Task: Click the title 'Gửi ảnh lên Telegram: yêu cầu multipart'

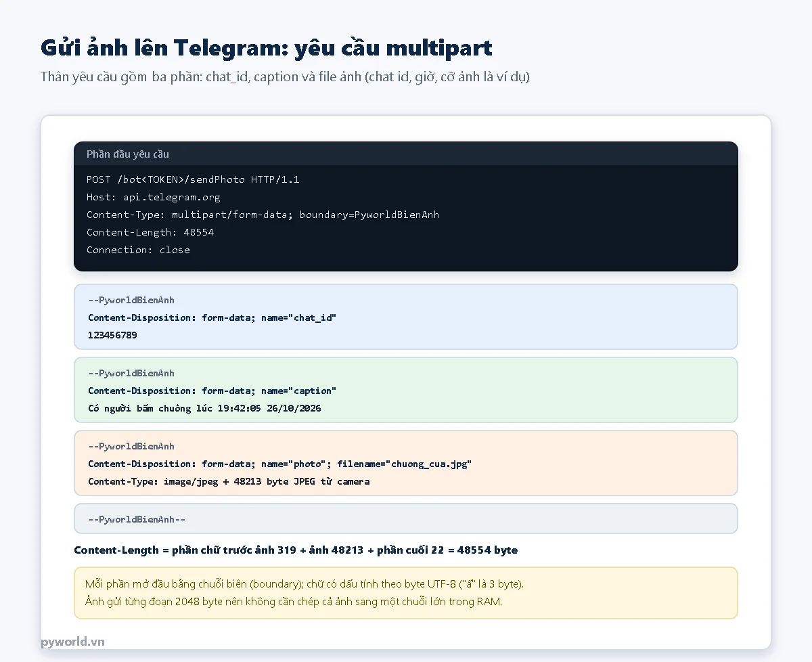Action: (x=267, y=48)
